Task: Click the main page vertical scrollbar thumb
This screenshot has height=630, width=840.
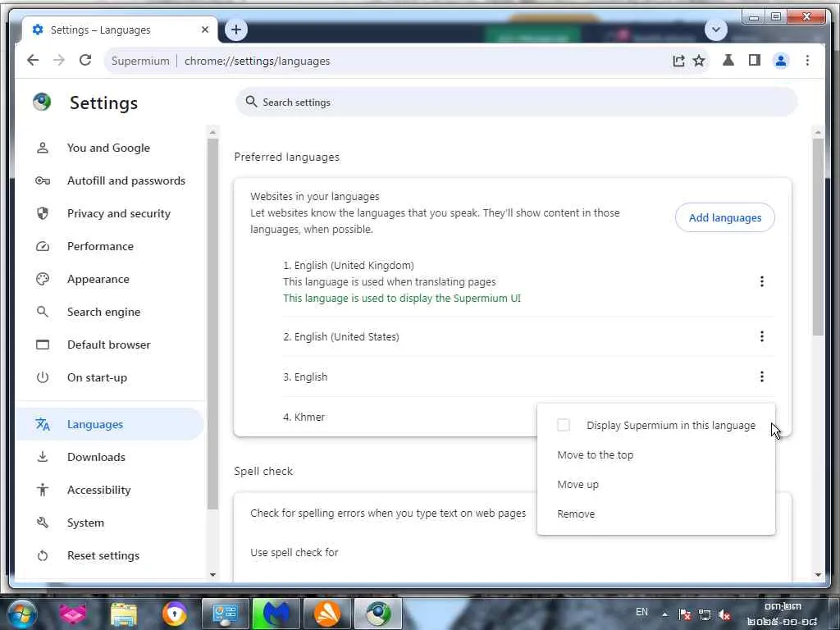Action: tap(818, 237)
